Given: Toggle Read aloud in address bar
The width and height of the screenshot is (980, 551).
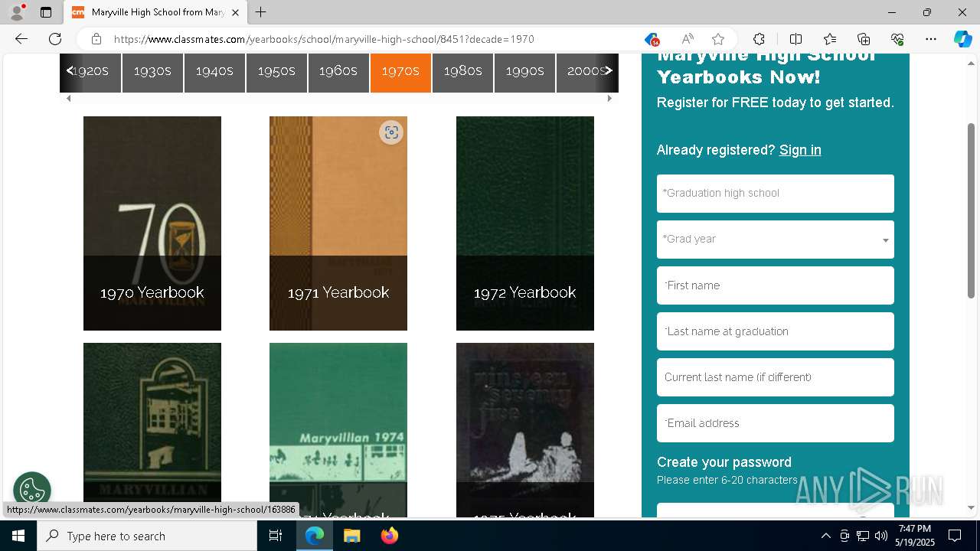Looking at the screenshot, I should tap(688, 39).
